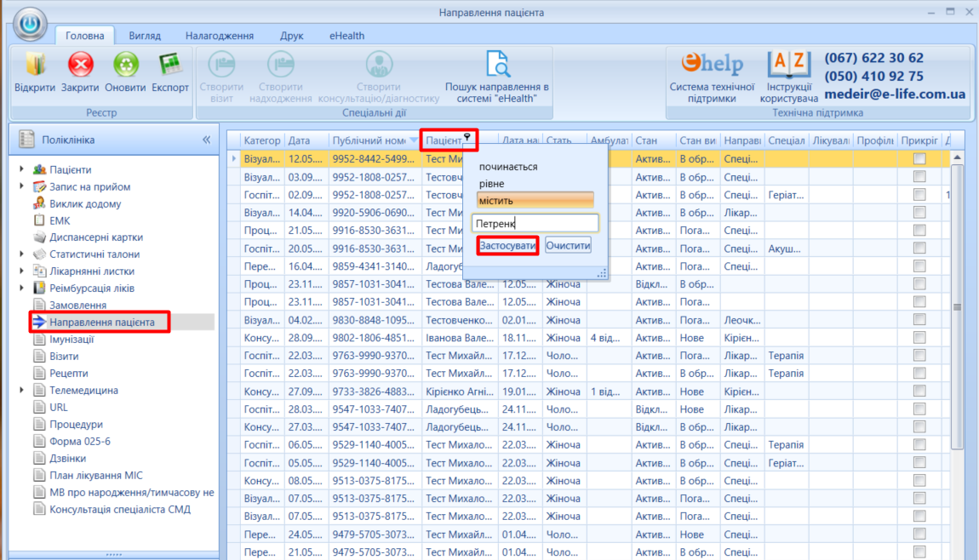Select Направлення пацієнта tree item
Image resolution: width=979 pixels, height=560 pixels.
tap(102, 323)
